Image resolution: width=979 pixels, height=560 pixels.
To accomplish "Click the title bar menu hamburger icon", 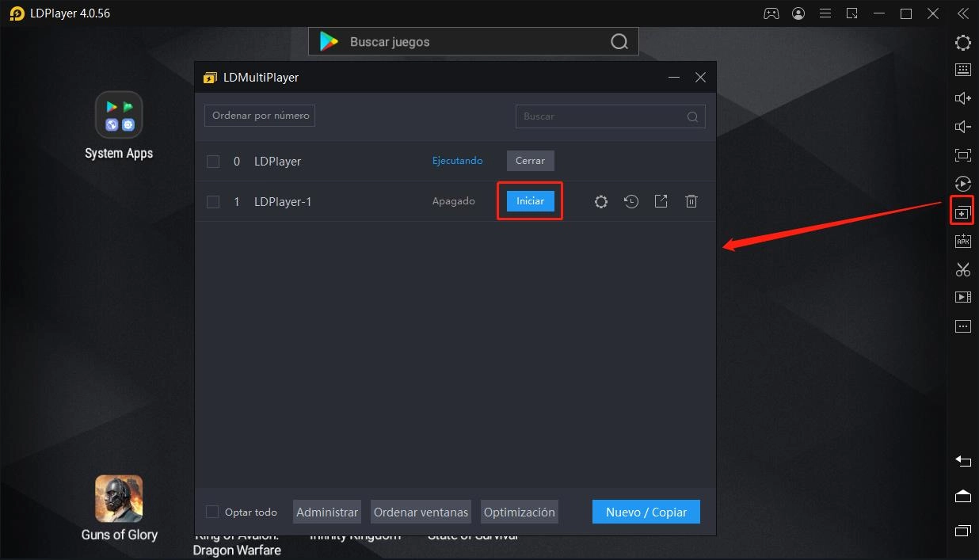I will 825,13.
